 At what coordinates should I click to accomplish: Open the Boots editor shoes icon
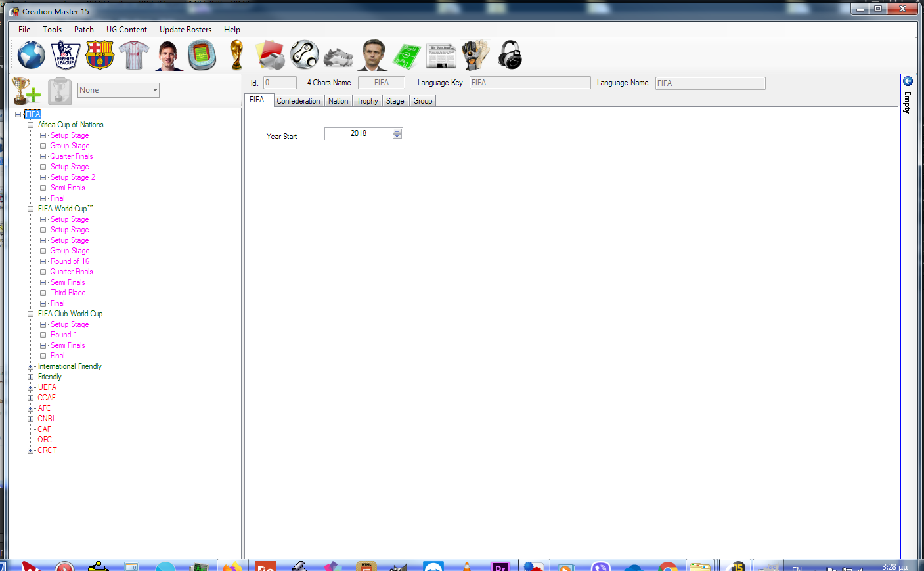339,56
